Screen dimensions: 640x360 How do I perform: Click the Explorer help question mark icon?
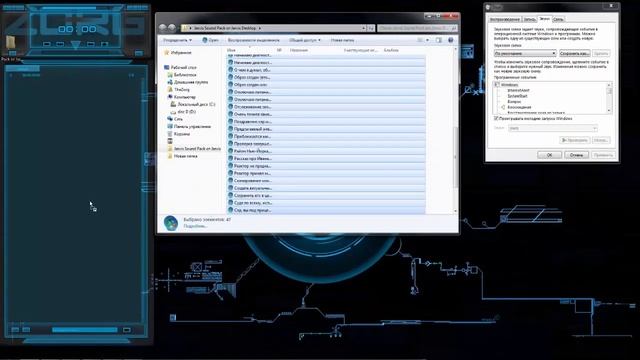click(451, 40)
